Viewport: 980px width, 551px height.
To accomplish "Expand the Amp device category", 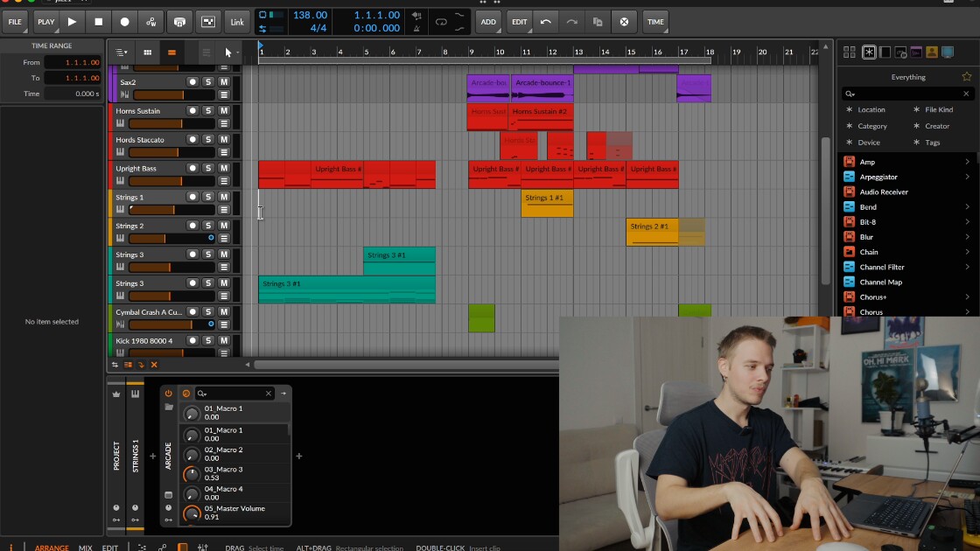I will pyautogui.click(x=967, y=162).
